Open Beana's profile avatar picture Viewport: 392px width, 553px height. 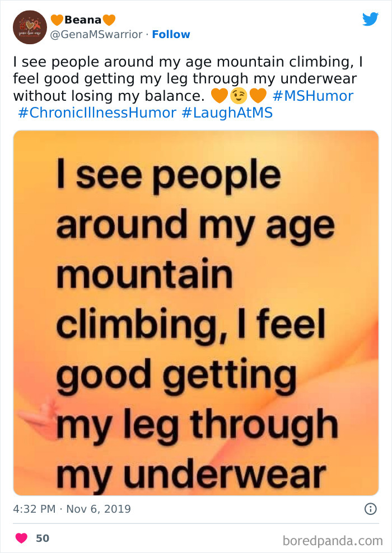tap(30, 27)
